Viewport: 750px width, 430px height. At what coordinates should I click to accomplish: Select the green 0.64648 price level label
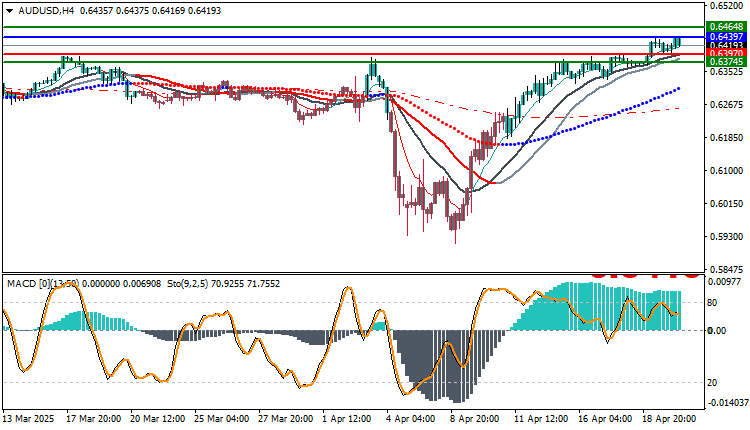[726, 27]
